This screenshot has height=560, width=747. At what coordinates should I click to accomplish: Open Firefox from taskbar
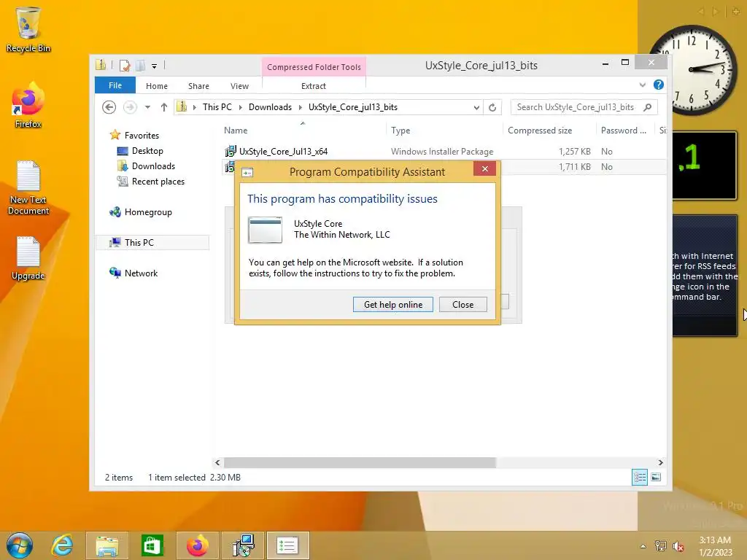pyautogui.click(x=197, y=545)
